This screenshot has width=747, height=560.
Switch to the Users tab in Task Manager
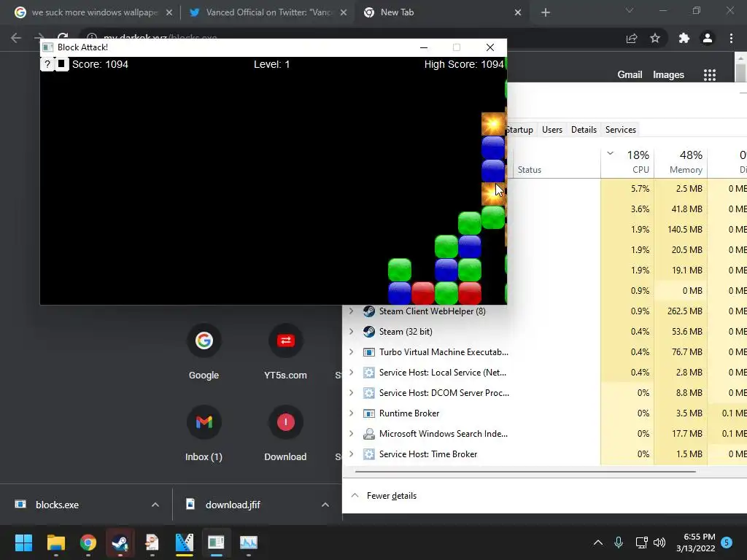coord(552,130)
